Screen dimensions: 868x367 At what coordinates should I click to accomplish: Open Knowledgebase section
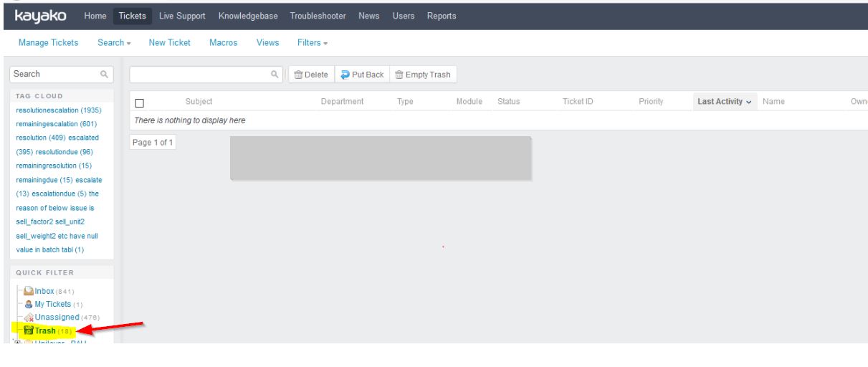coord(250,16)
